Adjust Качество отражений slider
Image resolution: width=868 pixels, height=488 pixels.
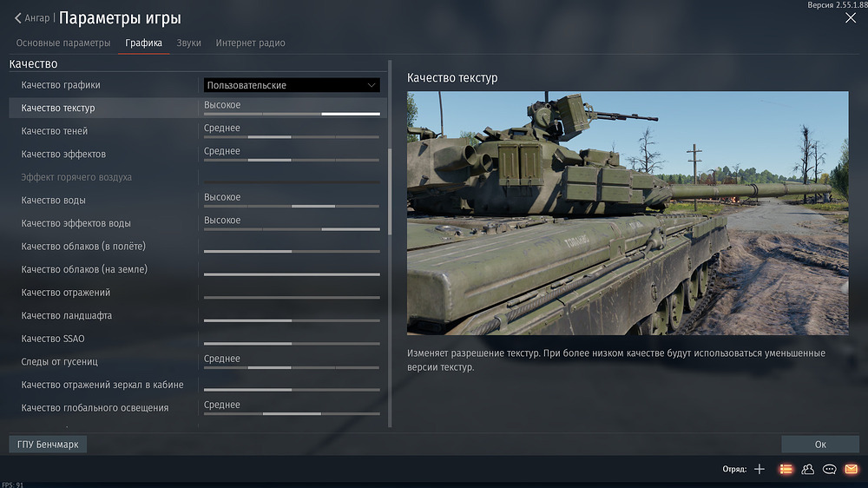click(292, 298)
